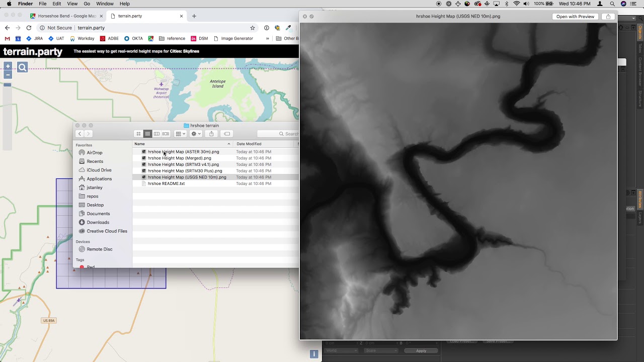
Task: Open the Finder group-by dropdown
Action: click(180, 134)
